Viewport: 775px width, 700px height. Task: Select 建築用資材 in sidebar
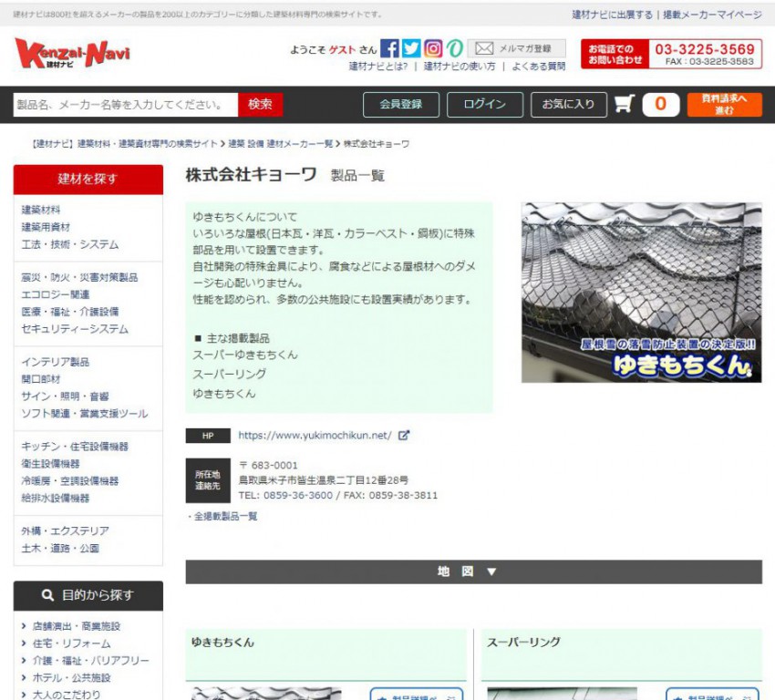pos(46,227)
